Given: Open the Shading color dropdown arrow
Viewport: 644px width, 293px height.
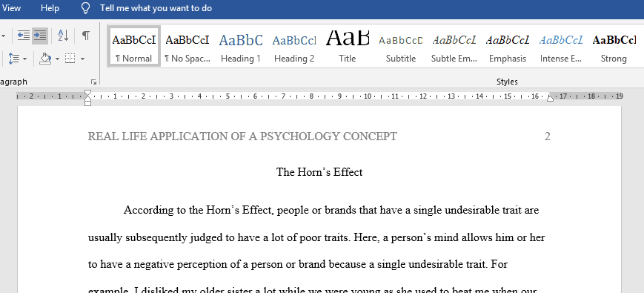Looking at the screenshot, I should pos(57,59).
